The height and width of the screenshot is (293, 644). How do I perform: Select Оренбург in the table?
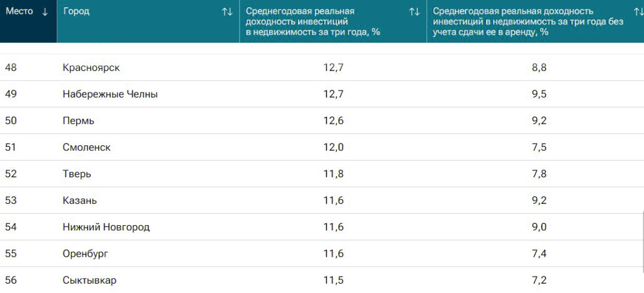pyautogui.click(x=85, y=253)
